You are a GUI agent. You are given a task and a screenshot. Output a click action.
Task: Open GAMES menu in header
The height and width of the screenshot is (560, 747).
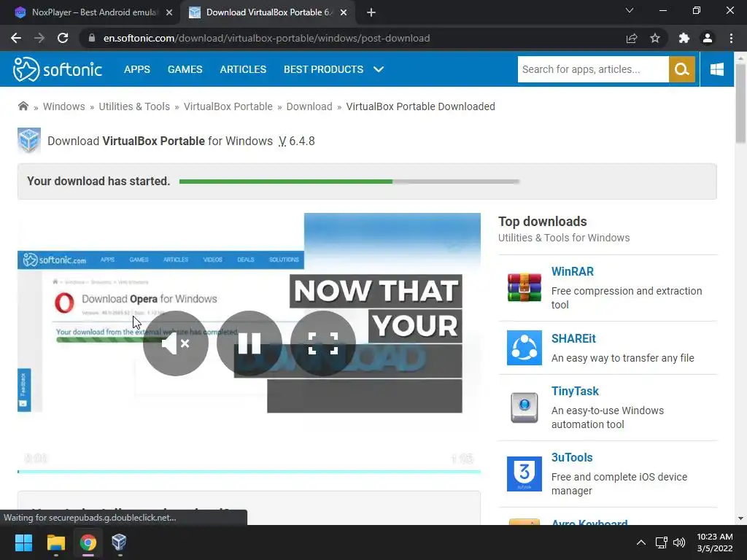pos(185,69)
